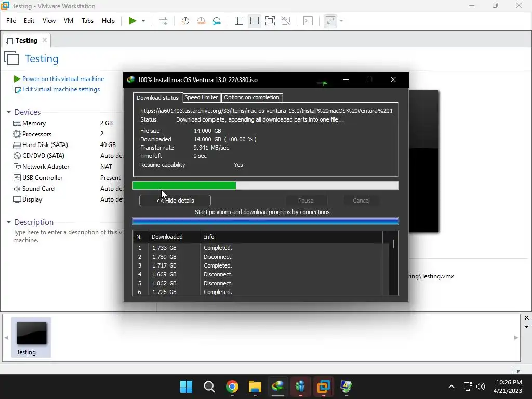Click the Cancel download button
Screen dimensions: 532x399
pos(362,201)
